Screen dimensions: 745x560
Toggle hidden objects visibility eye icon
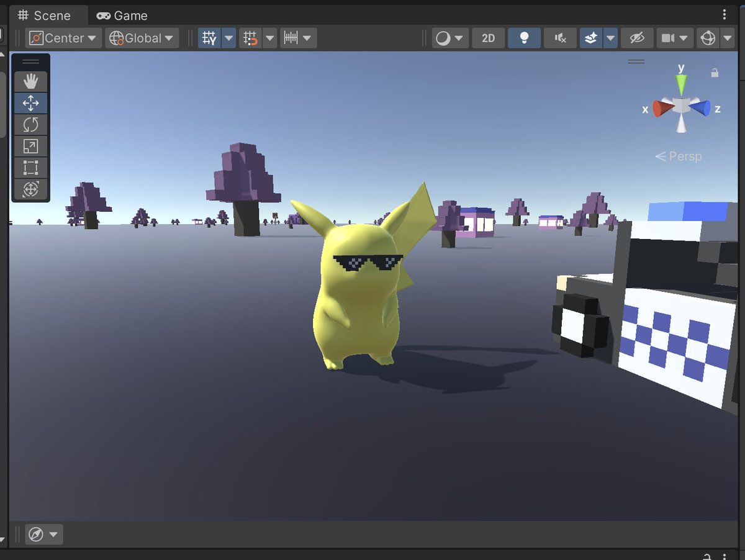click(637, 38)
